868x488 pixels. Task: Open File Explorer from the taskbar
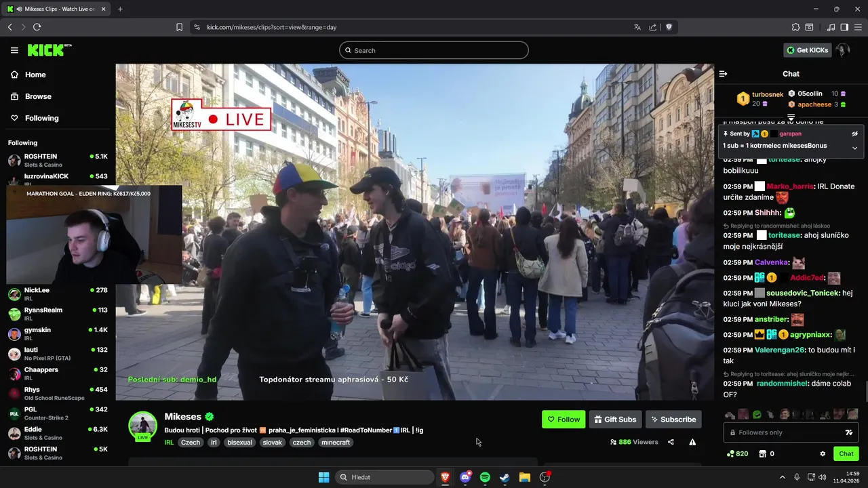(524, 477)
